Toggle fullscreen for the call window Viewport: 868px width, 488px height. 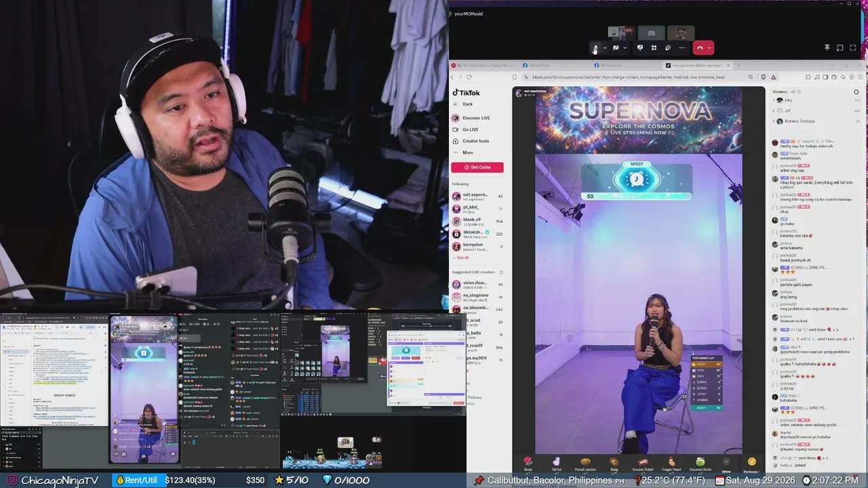(x=852, y=48)
